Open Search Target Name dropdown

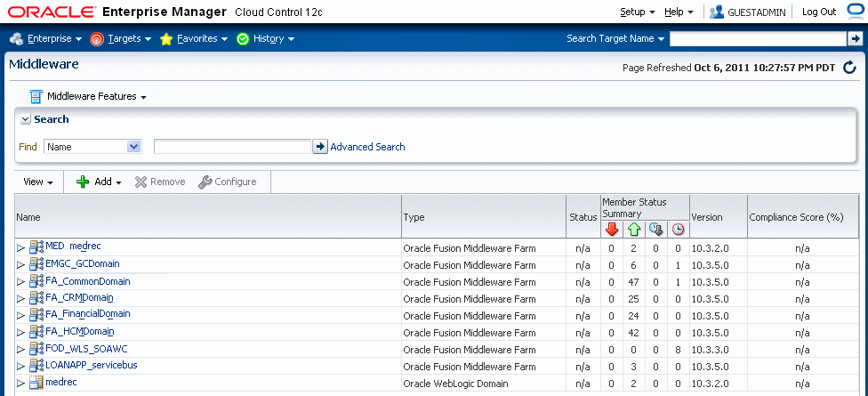[x=615, y=39]
